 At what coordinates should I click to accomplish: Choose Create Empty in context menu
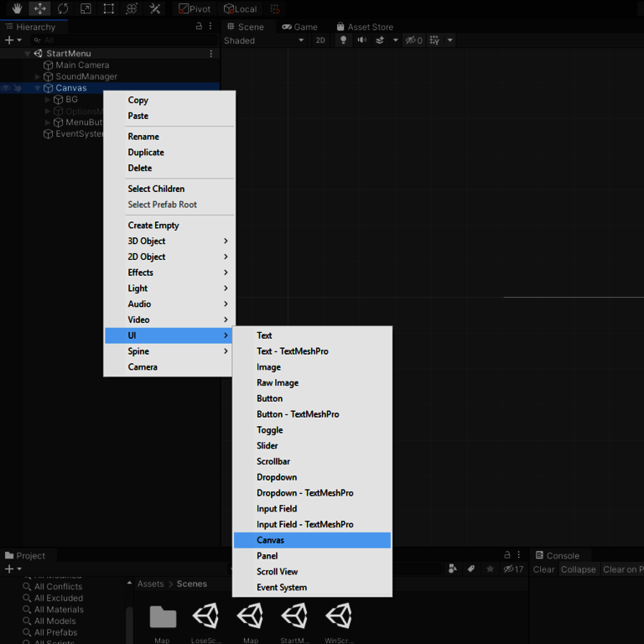pos(169,226)
